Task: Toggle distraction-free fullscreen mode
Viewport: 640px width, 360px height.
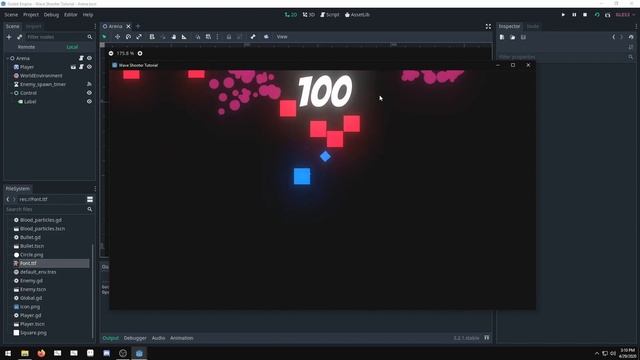Action: tap(488, 27)
